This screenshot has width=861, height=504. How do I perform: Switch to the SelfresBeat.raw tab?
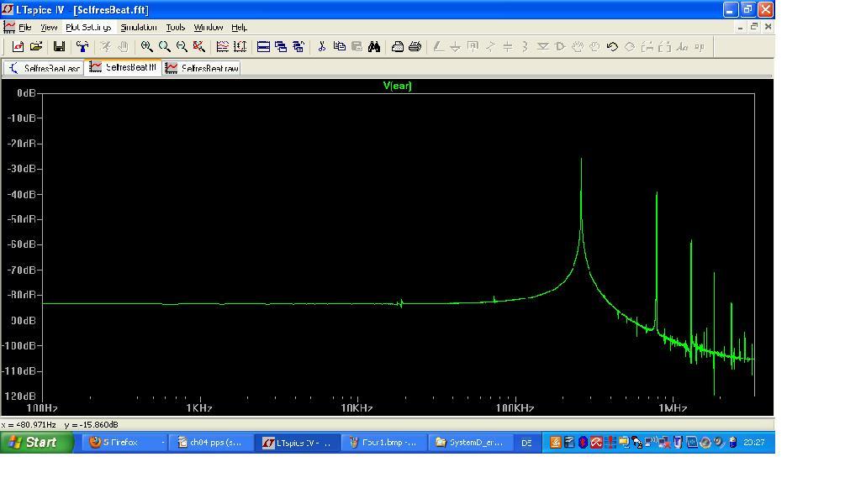[x=202, y=68]
